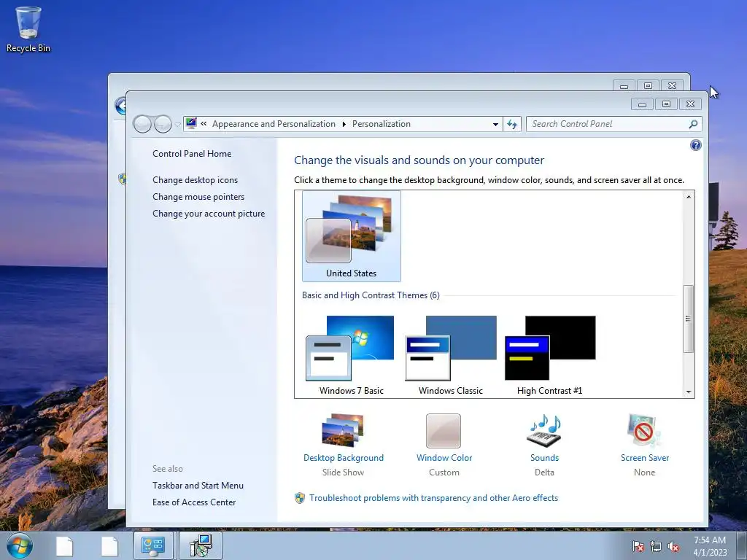Click the Screen Saver text link
Screen dimensions: 747x560
tap(645, 458)
